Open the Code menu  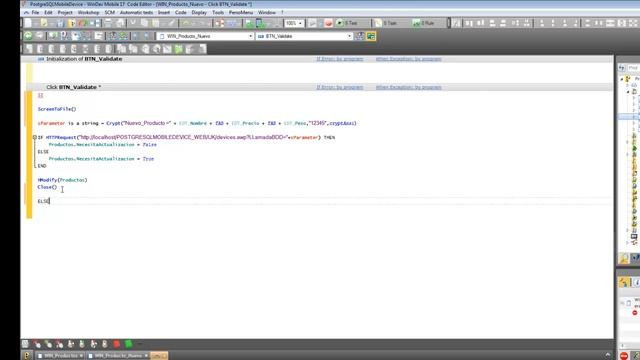[180, 13]
